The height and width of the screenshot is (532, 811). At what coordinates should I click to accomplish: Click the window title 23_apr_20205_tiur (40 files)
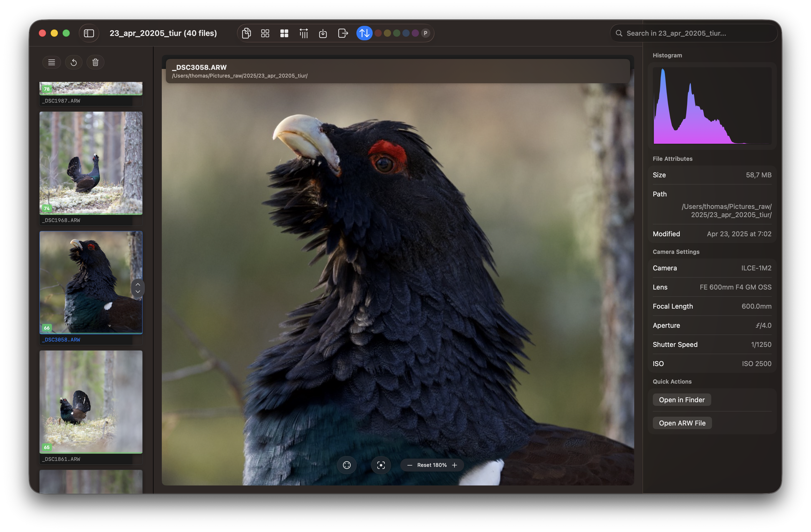pyautogui.click(x=163, y=33)
